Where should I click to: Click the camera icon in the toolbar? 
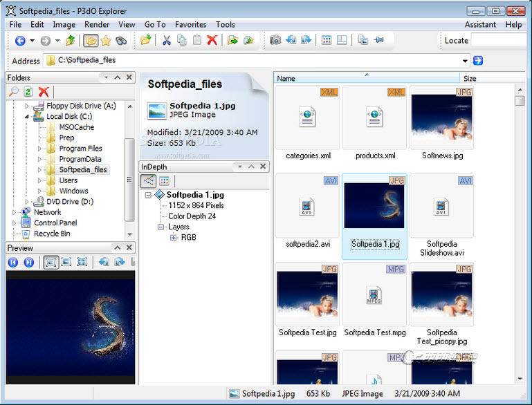[275, 41]
